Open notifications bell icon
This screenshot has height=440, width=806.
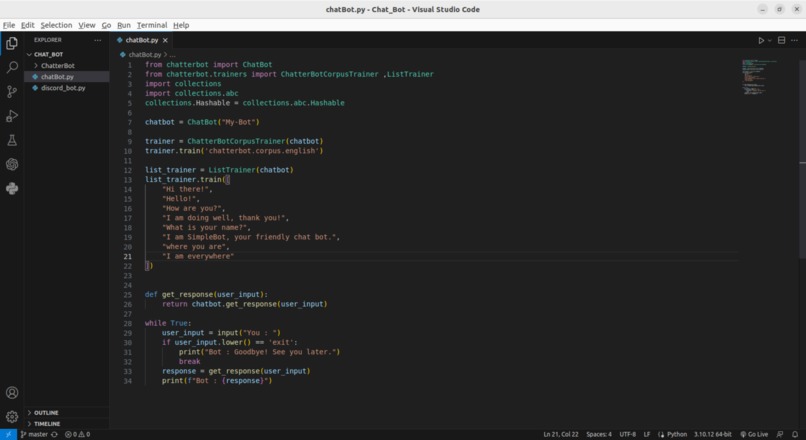[795, 434]
